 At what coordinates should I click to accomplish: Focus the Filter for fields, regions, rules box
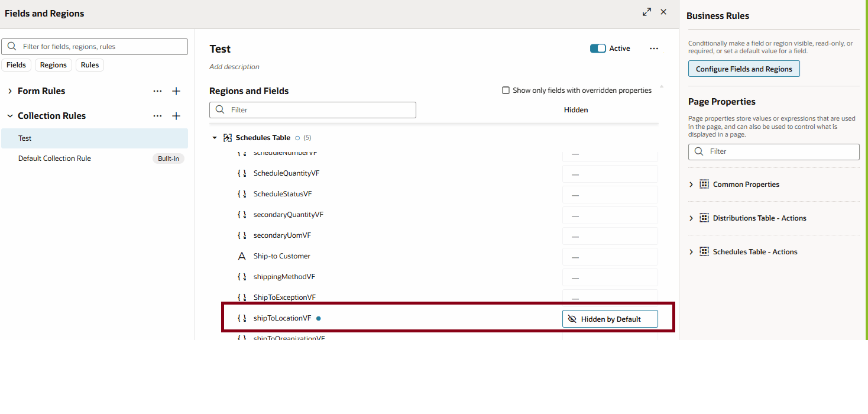[x=95, y=47]
